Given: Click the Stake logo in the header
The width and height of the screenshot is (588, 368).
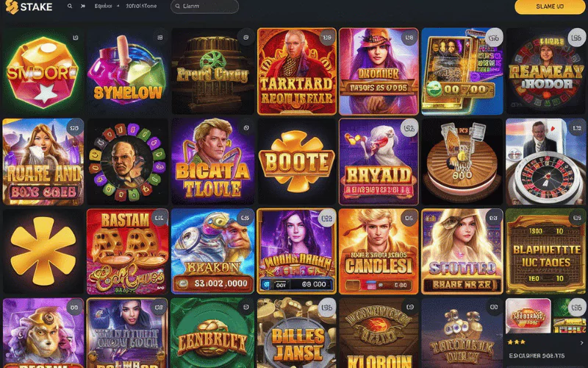Looking at the screenshot, I should pyautogui.click(x=29, y=7).
